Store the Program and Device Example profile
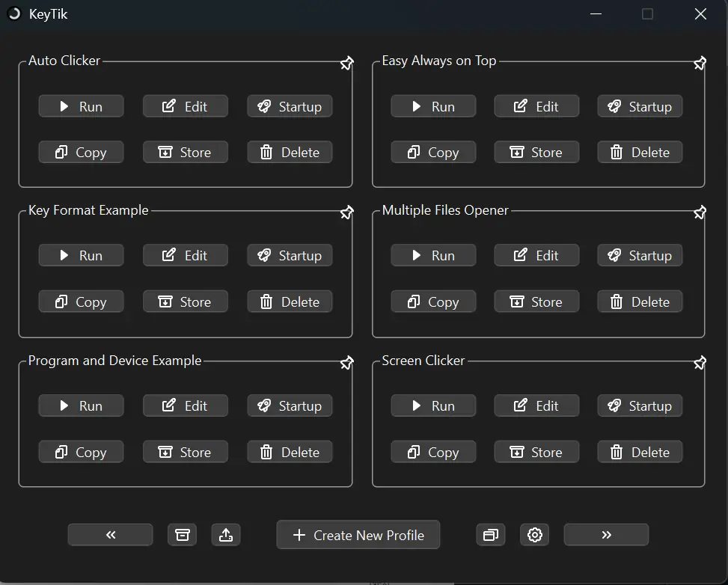The height and width of the screenshot is (585, 728). (x=186, y=452)
